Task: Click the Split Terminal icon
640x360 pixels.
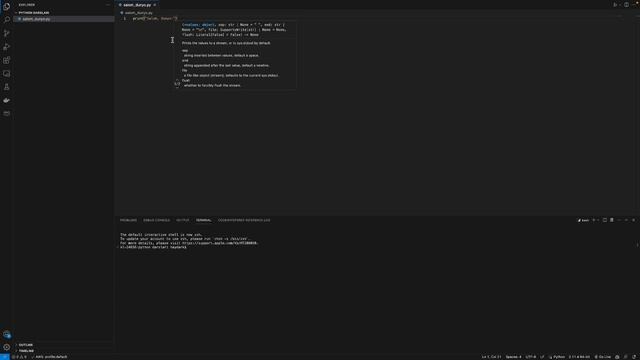Action: click(605, 220)
